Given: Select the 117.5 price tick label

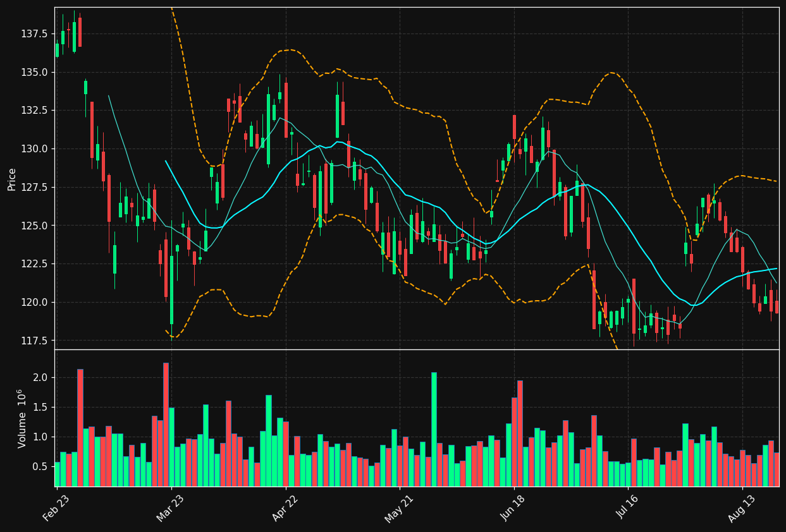Looking at the screenshot, I should pyautogui.click(x=34, y=341).
